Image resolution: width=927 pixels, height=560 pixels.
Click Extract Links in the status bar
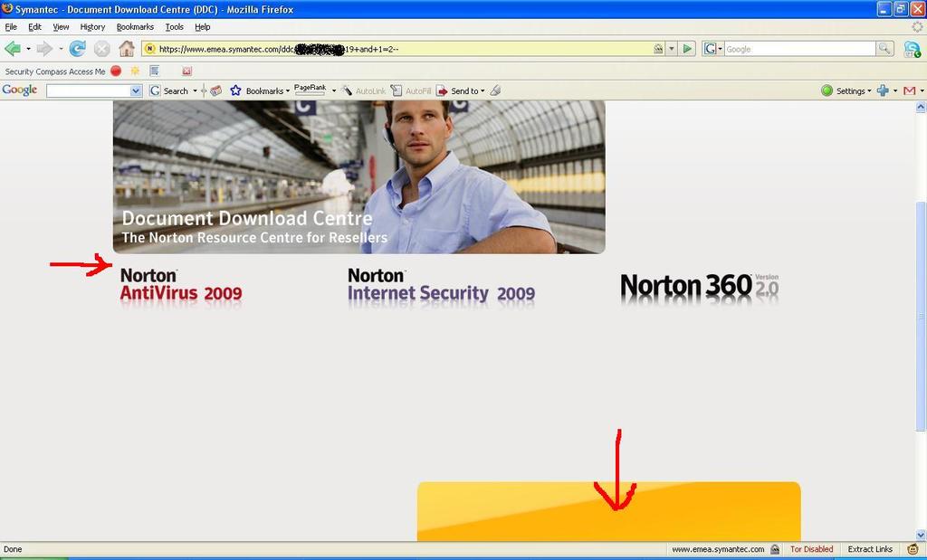tap(870, 549)
